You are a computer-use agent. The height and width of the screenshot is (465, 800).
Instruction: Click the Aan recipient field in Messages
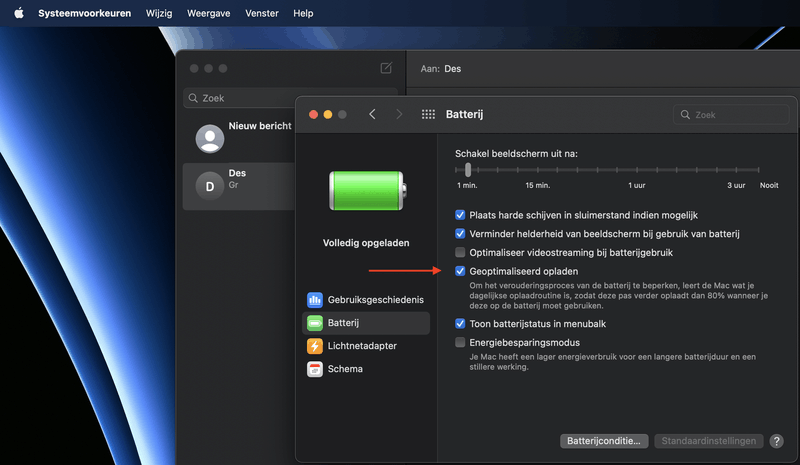click(x=602, y=68)
